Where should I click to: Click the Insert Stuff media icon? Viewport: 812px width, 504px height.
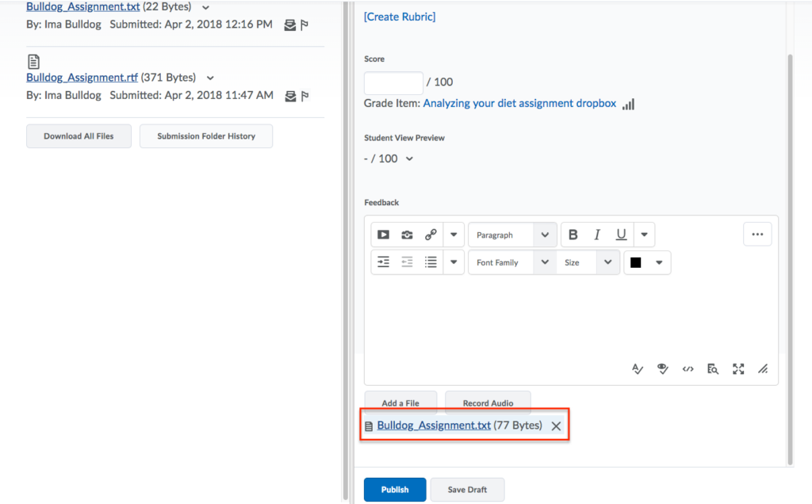click(383, 235)
